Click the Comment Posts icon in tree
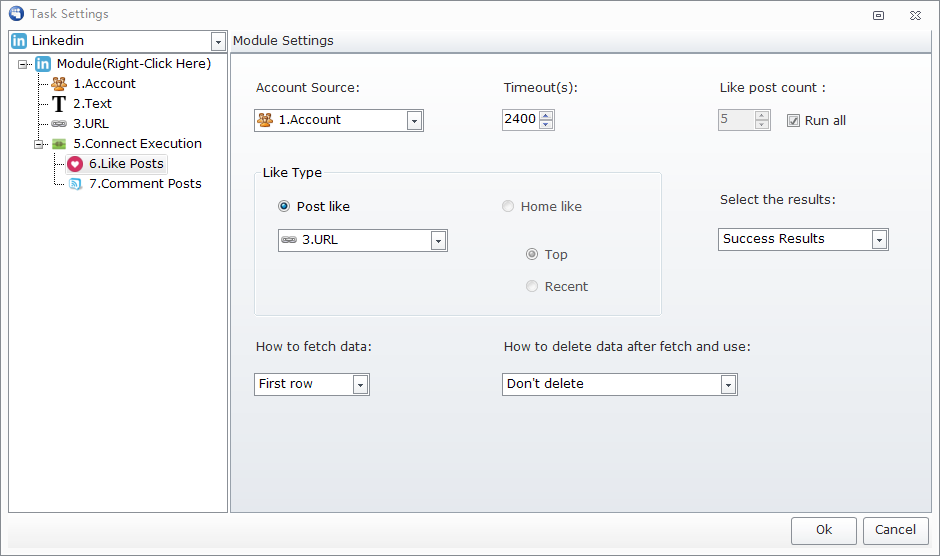 [75, 184]
